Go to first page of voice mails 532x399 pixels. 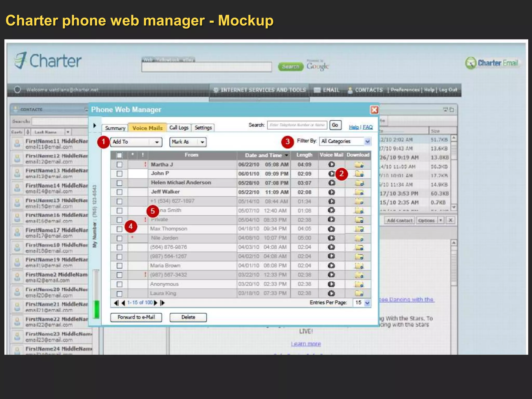[x=116, y=303]
